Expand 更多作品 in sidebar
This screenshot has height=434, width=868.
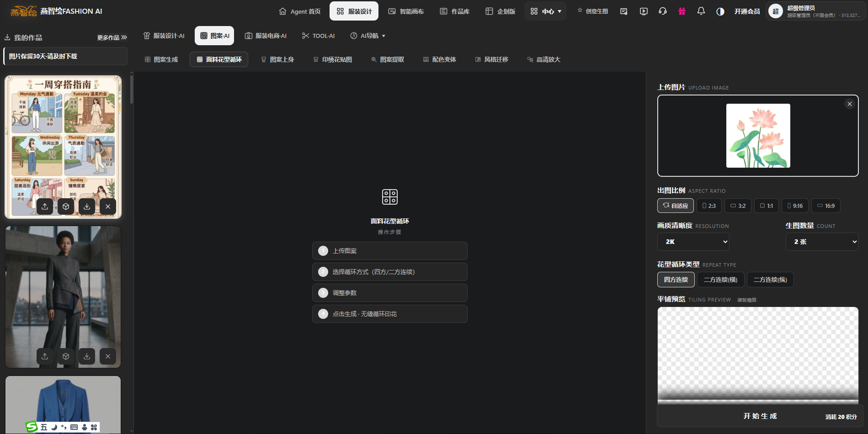point(112,37)
